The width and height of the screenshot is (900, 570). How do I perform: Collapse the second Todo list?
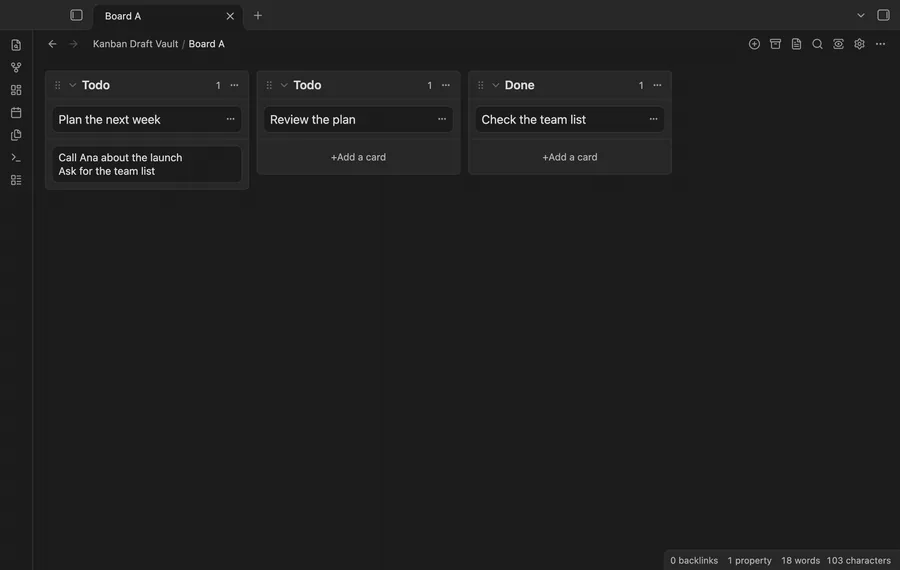pyautogui.click(x=284, y=85)
